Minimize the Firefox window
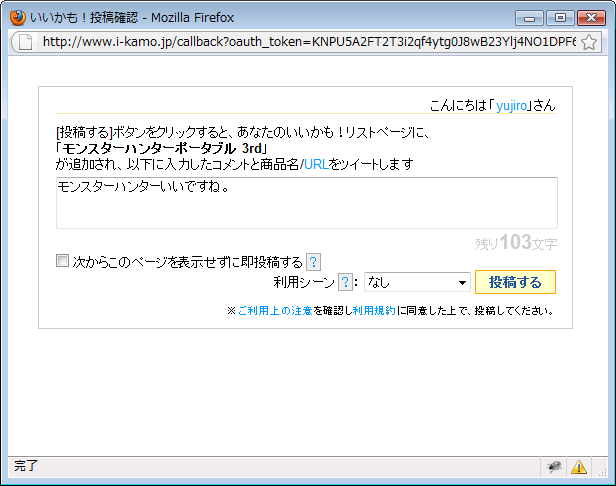The height and width of the screenshot is (486, 616). click(529, 18)
